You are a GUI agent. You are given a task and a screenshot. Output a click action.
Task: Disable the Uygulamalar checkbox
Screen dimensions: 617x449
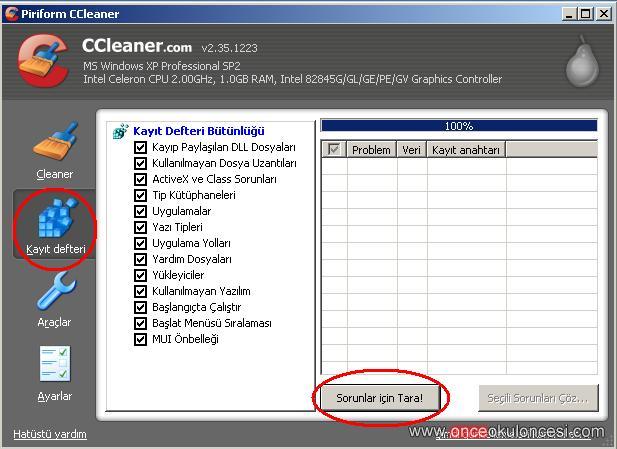point(140,211)
